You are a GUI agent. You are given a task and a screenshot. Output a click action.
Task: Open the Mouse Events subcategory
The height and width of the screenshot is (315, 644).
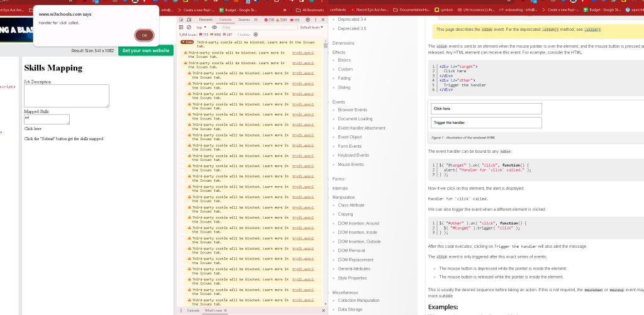point(351,164)
